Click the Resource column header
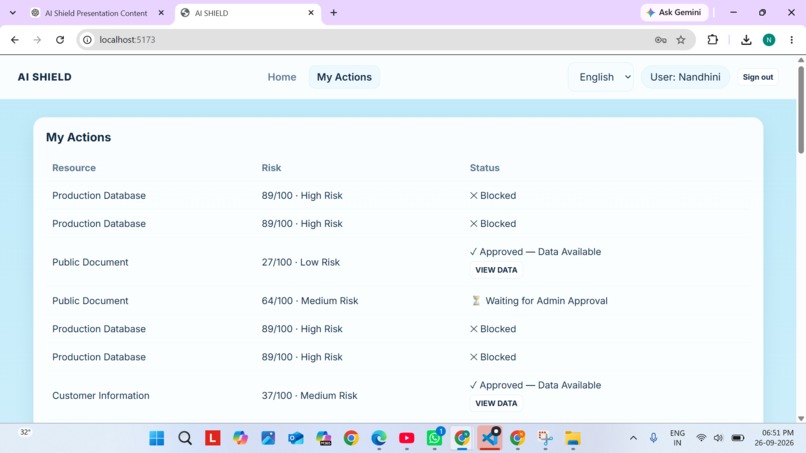This screenshot has width=806, height=453. click(x=74, y=168)
